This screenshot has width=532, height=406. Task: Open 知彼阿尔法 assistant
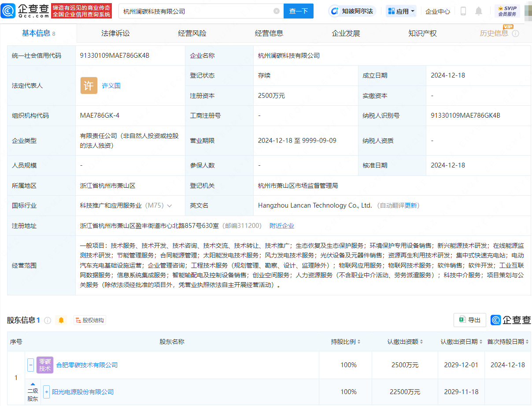(352, 11)
